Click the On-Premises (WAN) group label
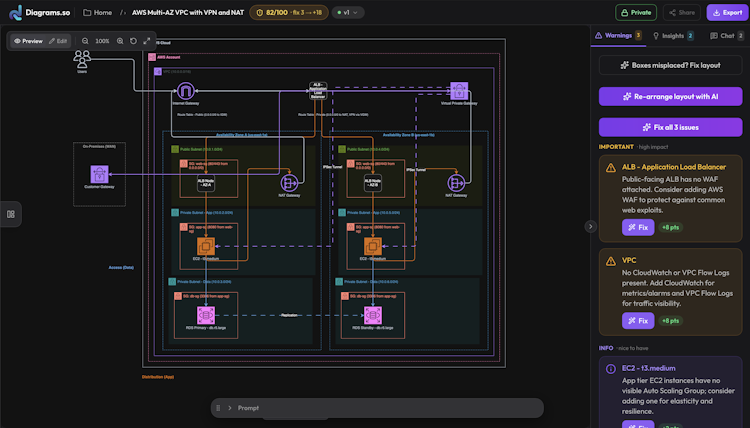 point(99,146)
